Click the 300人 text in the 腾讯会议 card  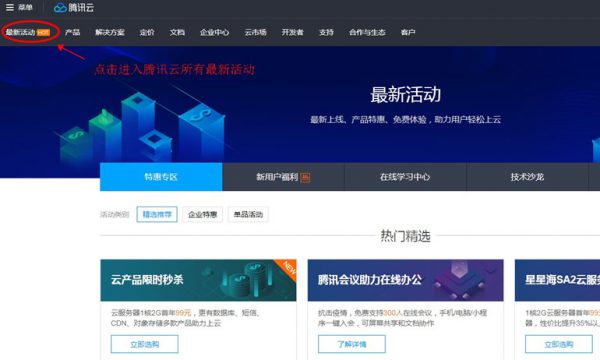click(x=393, y=313)
